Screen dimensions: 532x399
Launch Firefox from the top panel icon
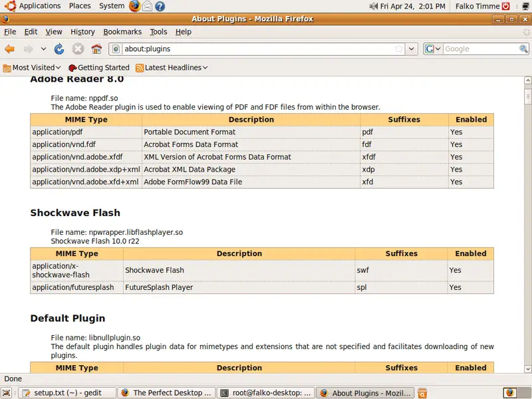135,6
